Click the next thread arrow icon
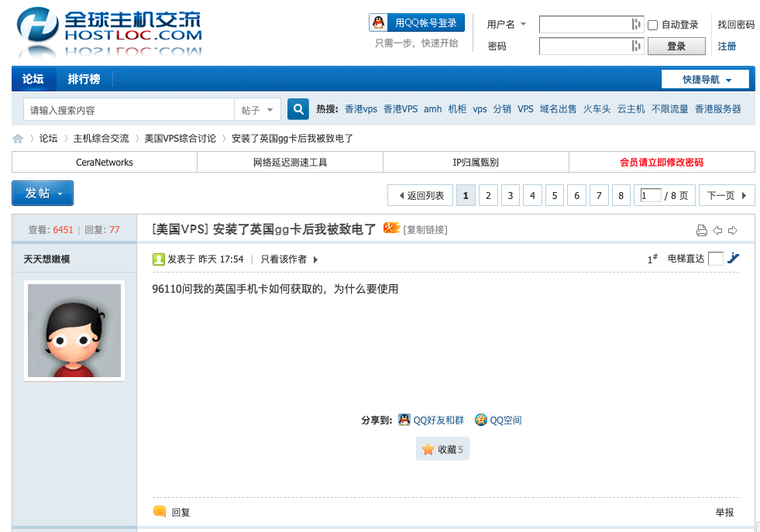The image size is (760, 532). tap(733, 230)
